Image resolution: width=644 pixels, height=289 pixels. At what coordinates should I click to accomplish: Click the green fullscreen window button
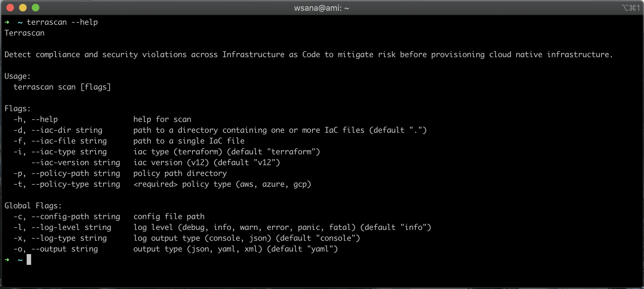tap(36, 8)
